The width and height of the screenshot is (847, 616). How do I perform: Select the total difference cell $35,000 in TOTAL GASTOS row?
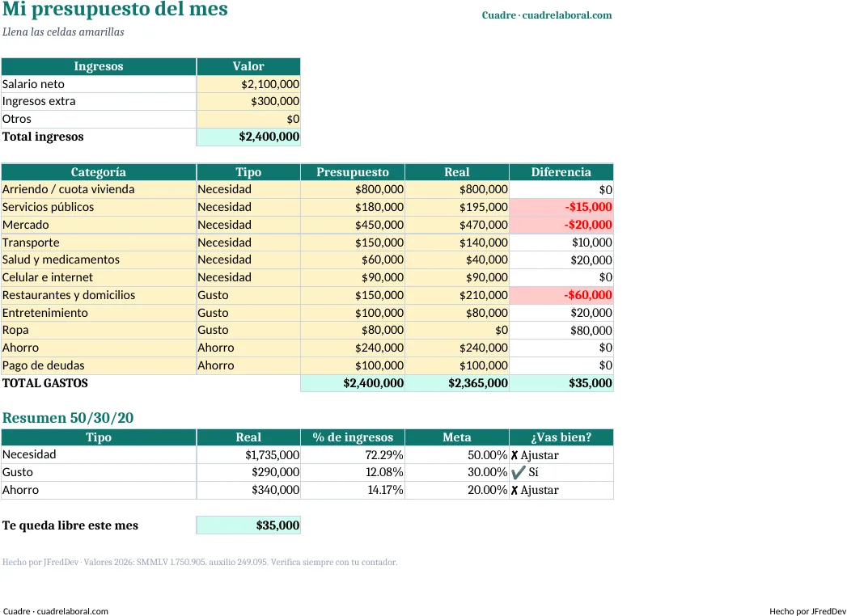[x=561, y=383]
